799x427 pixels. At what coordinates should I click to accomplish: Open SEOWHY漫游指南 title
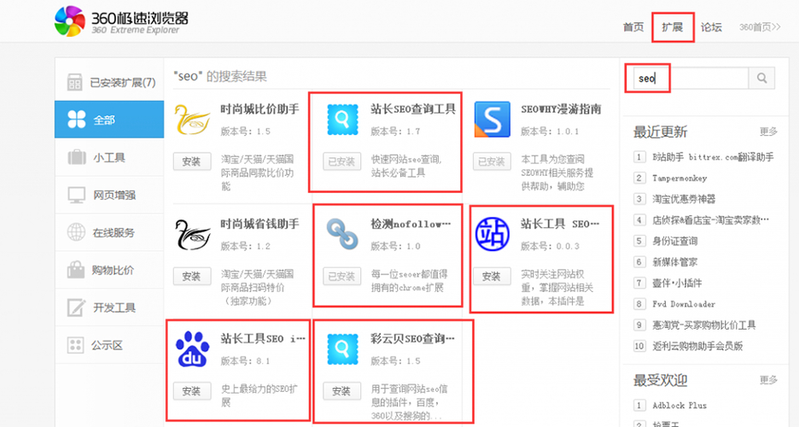coord(561,109)
